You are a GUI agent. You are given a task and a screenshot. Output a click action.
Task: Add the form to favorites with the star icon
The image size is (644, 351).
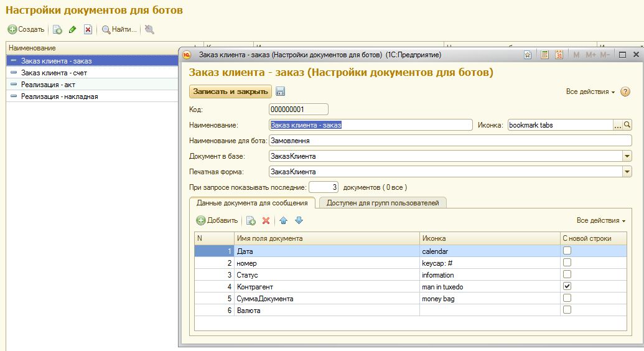(528, 55)
